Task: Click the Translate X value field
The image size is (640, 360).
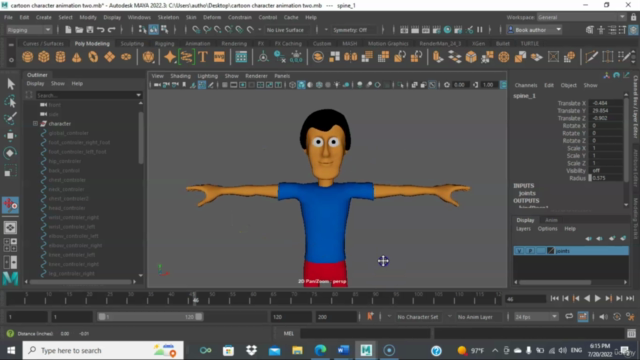Action: tap(606, 103)
